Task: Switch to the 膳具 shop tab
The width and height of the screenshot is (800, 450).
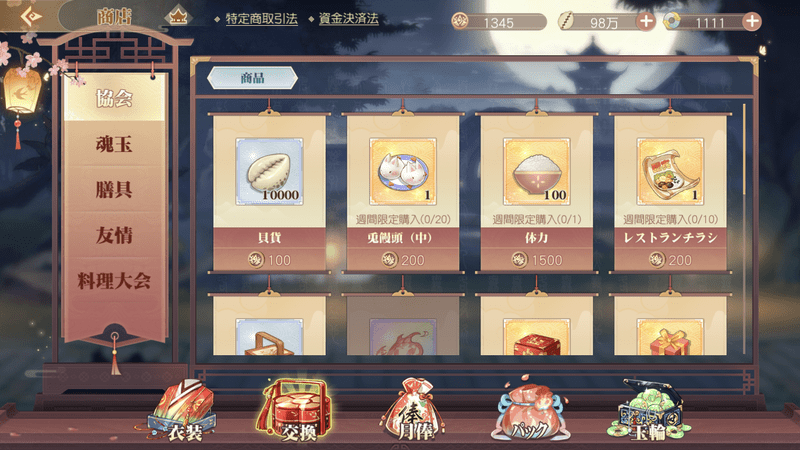Action: (x=114, y=190)
